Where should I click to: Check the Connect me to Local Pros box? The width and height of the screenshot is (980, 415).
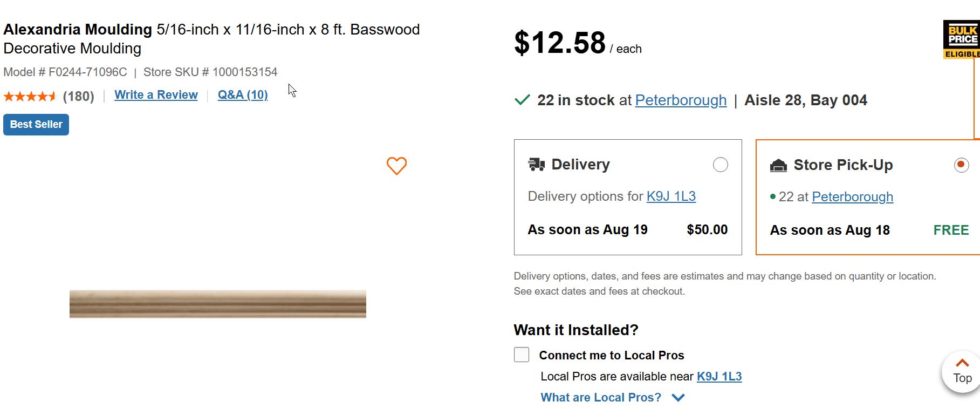pos(522,355)
